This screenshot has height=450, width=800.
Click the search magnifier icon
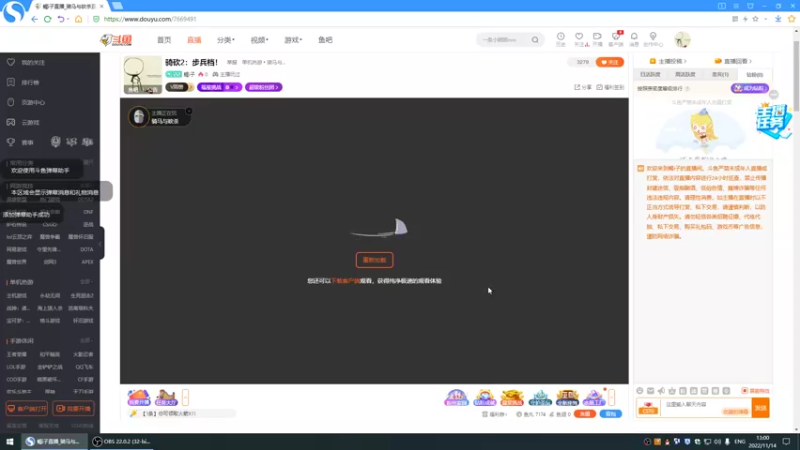(x=535, y=40)
